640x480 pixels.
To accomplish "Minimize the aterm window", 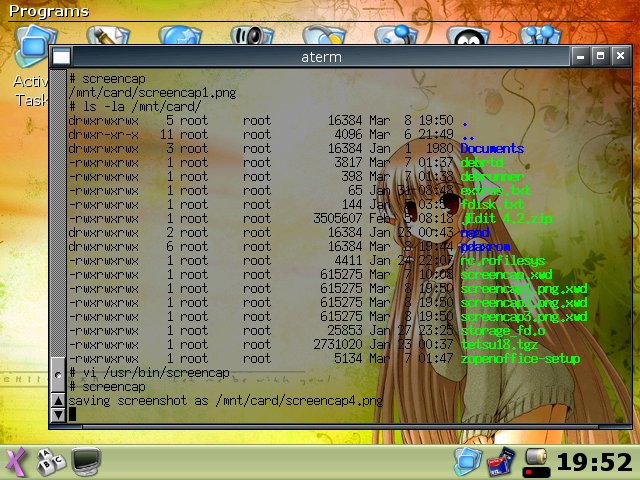I will tap(582, 56).
